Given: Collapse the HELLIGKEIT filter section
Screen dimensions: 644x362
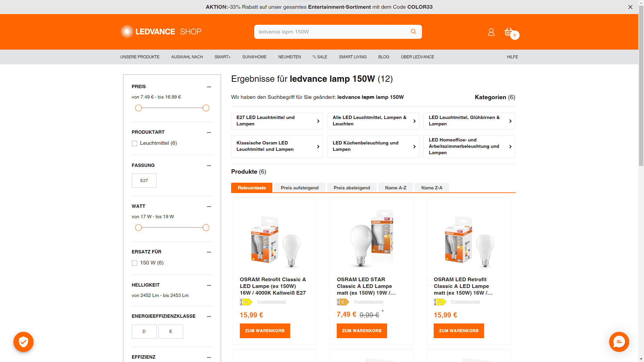Looking at the screenshot, I should coord(209,285).
